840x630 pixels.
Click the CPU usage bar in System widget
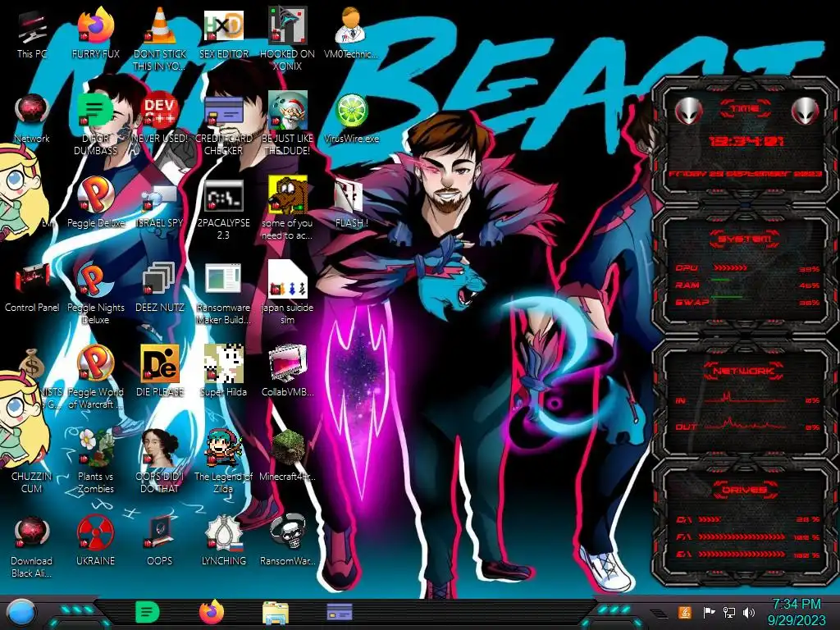[730, 268]
